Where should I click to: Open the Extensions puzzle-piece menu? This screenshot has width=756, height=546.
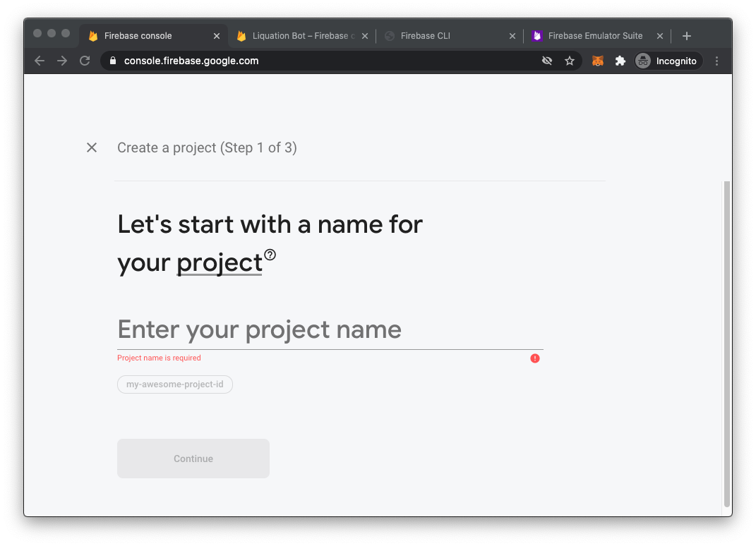[x=620, y=61]
